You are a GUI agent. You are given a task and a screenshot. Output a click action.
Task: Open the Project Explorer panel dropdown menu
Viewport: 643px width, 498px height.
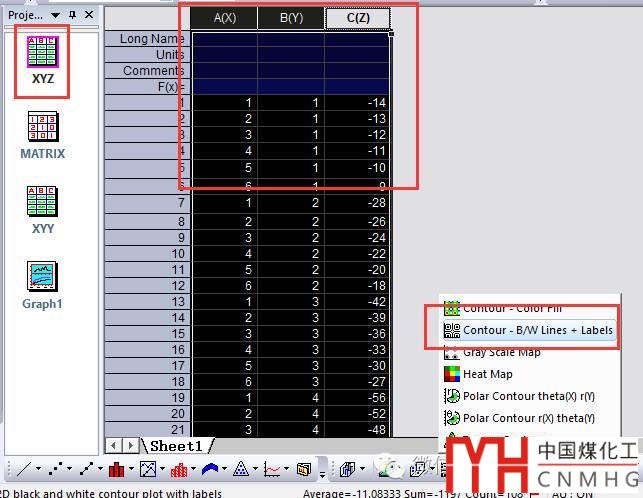point(55,15)
